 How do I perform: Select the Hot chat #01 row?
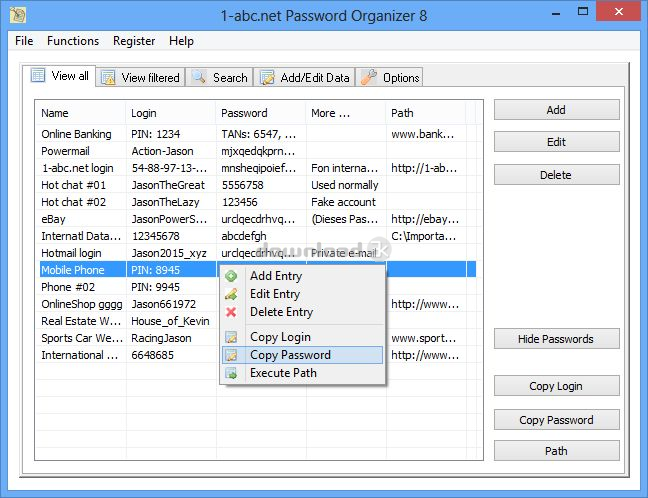point(258,185)
